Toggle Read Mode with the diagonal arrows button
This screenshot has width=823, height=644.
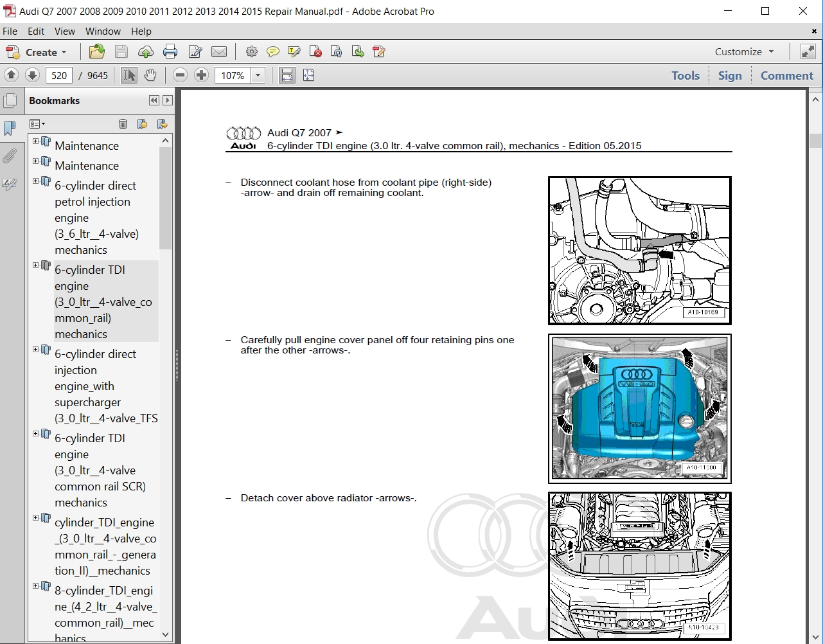click(x=807, y=52)
